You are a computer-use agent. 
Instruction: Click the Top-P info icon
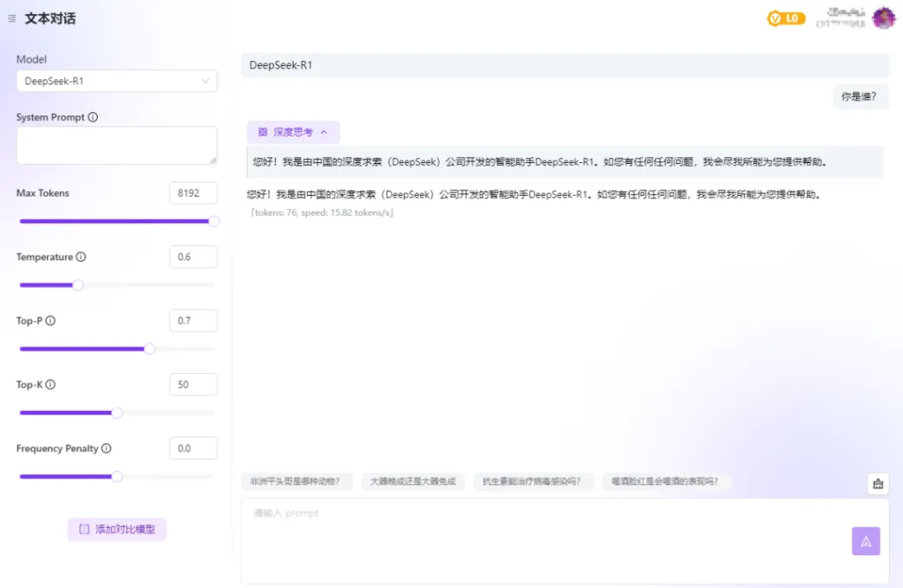50,321
